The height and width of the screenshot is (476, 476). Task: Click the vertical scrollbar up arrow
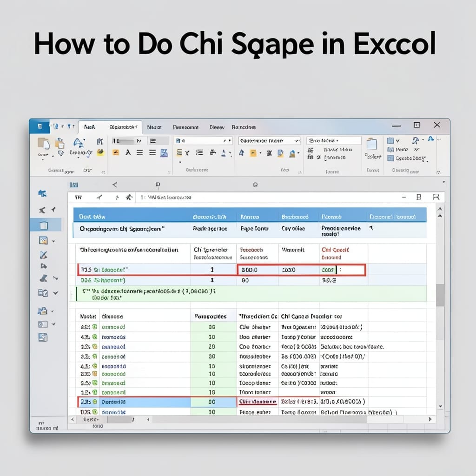click(x=440, y=209)
